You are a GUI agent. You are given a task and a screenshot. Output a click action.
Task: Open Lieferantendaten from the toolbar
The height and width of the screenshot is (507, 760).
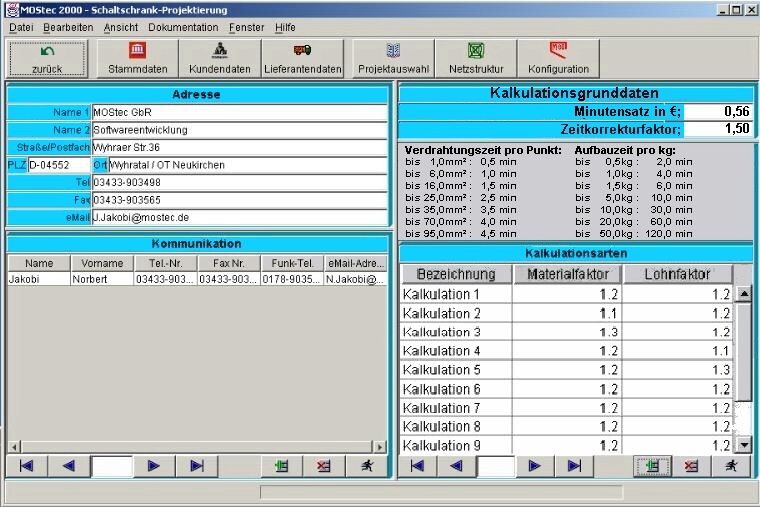303,58
